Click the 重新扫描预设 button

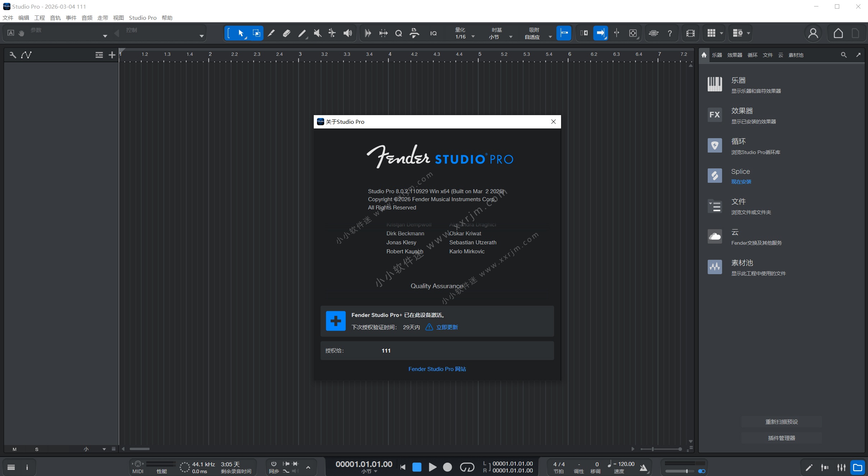[781, 421]
